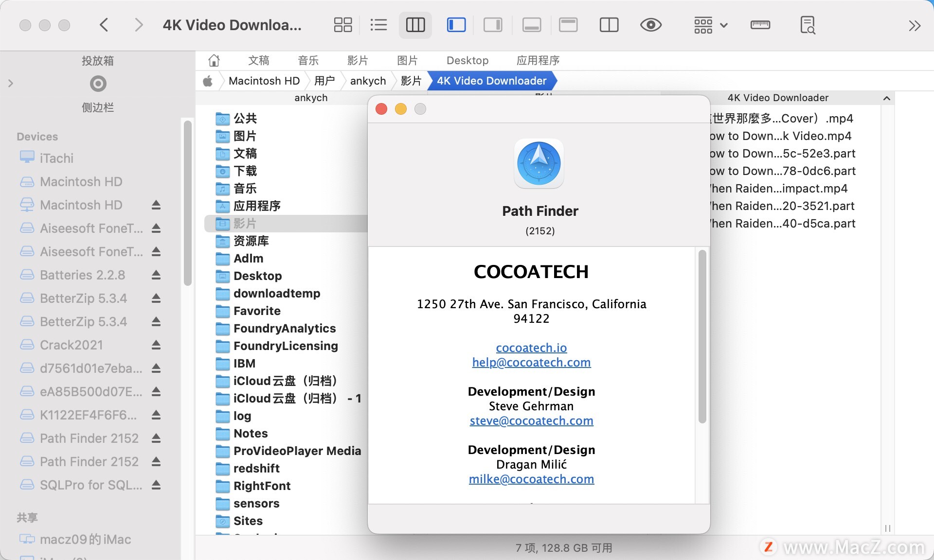This screenshot has width=934, height=560.
Task: Eject the Path Finder 2152 disk image
Action: point(156,438)
